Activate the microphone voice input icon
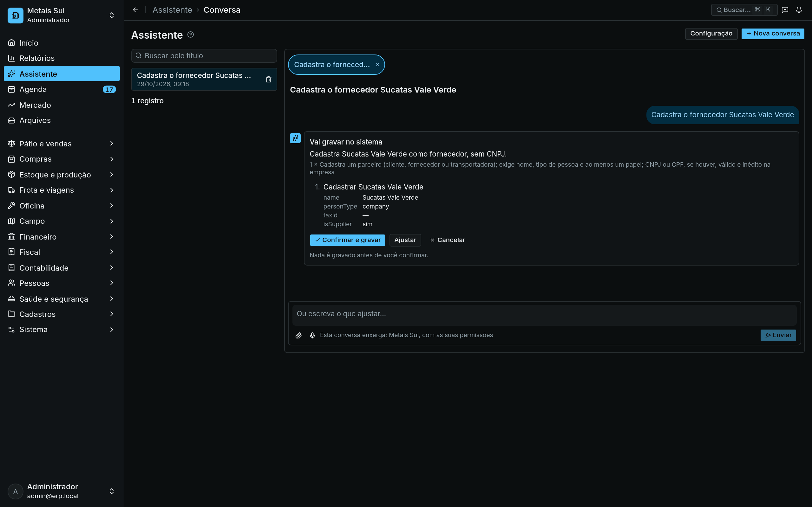 click(312, 335)
